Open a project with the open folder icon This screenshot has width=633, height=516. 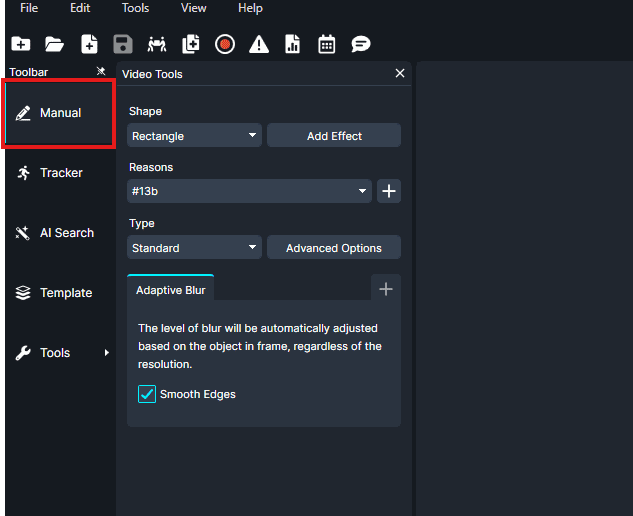54,44
